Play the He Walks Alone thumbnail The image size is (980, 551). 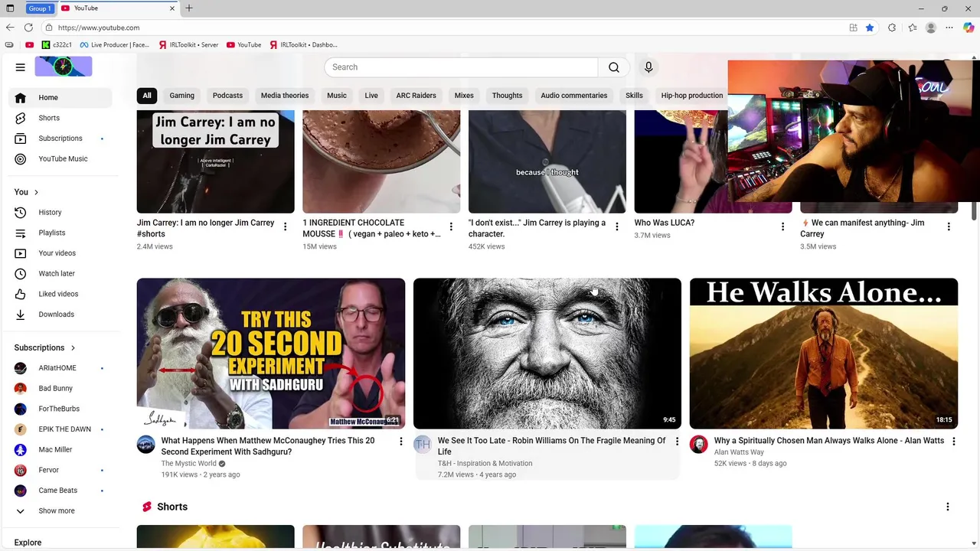coord(824,353)
